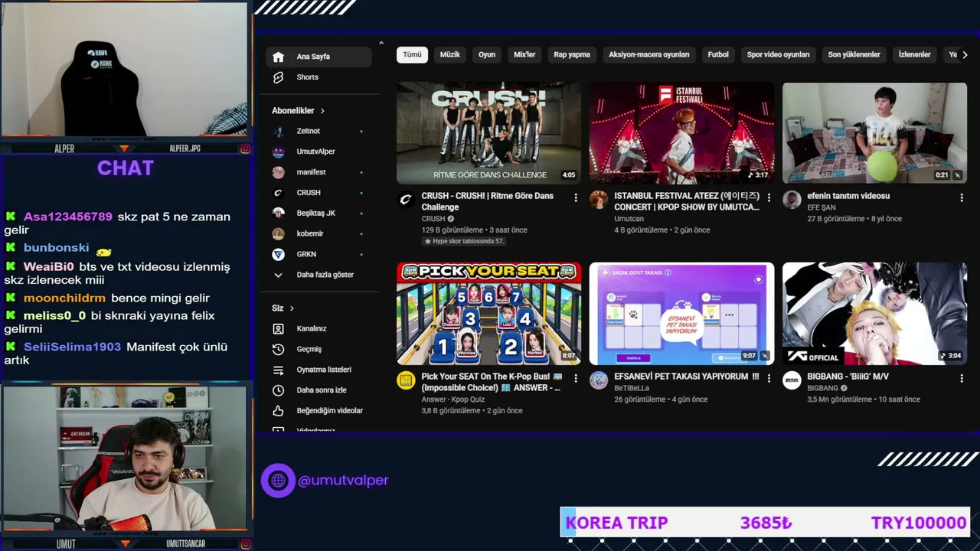The height and width of the screenshot is (551, 980).
Task: Click chat username moonchildrm
Action: click(x=64, y=298)
